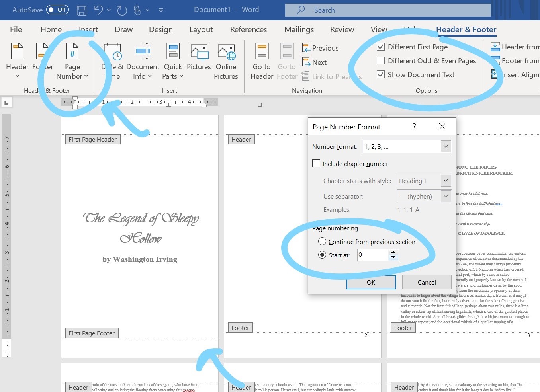The image size is (540, 392).
Task: Click the Save icon in title bar
Action: (82, 10)
